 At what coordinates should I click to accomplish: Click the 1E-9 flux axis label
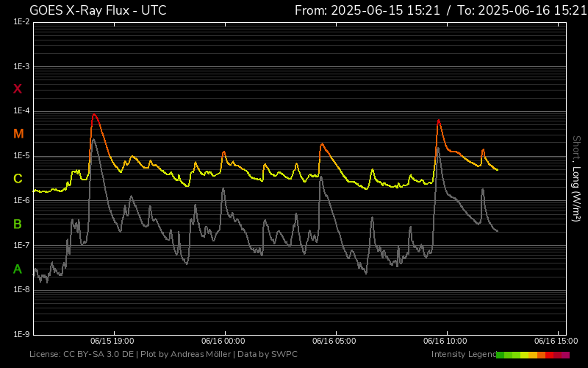pos(21,334)
